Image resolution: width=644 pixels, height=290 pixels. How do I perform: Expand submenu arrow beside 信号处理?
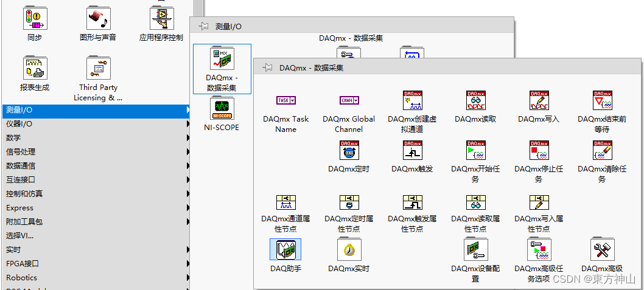(188, 152)
